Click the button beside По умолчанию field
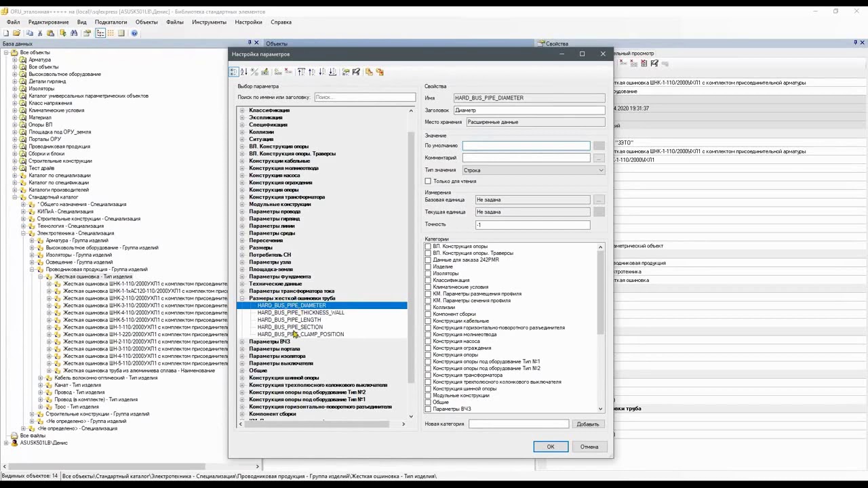This screenshot has height=488, width=868. [x=599, y=146]
